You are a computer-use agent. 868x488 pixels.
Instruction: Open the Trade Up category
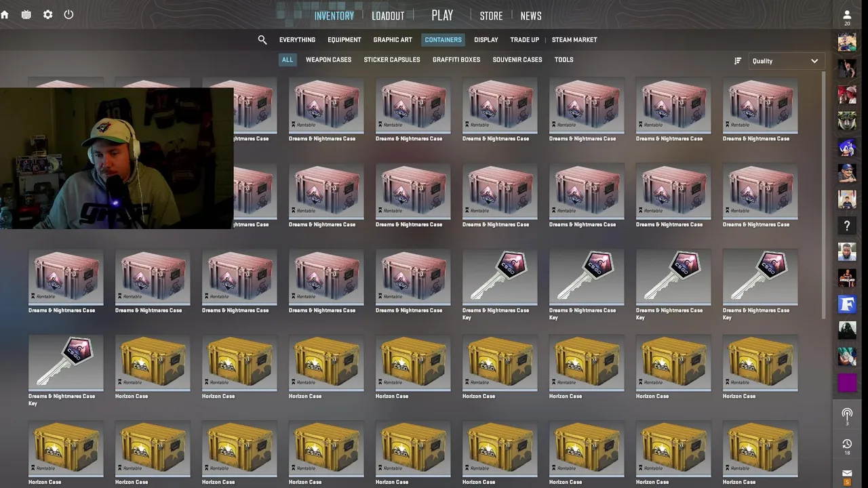click(525, 40)
